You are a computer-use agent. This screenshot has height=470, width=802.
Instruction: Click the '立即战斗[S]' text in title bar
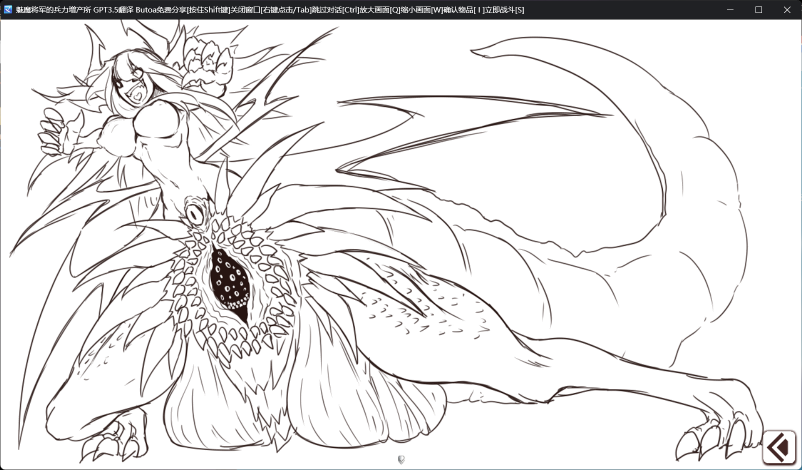coord(504,9)
